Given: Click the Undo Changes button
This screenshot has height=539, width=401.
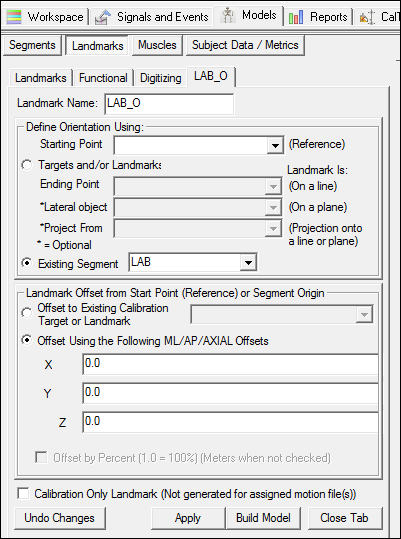Looking at the screenshot, I should [60, 518].
